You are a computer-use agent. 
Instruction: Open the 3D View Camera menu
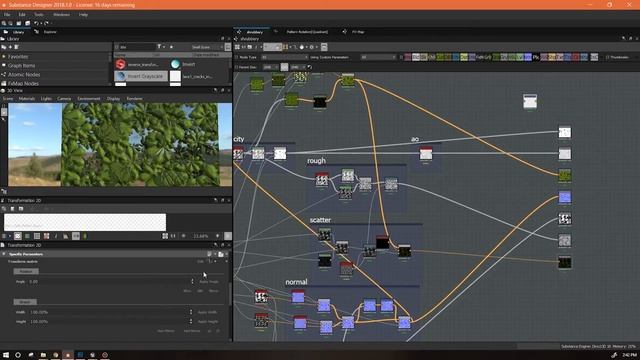click(x=64, y=99)
